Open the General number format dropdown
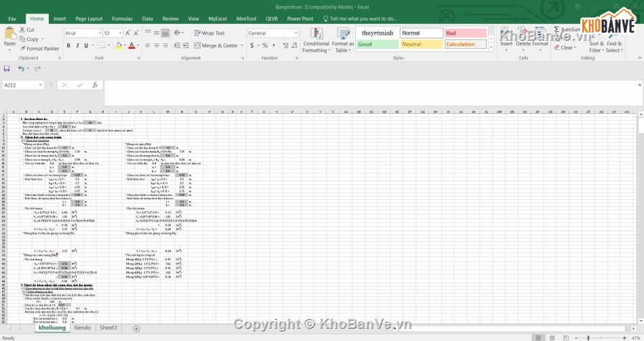Image resolution: width=644 pixels, height=341 pixels. click(x=296, y=33)
